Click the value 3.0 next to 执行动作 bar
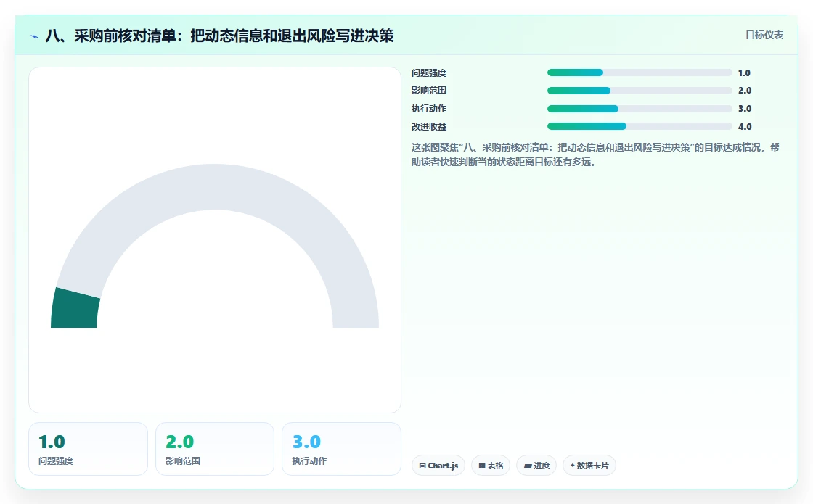 click(x=745, y=109)
